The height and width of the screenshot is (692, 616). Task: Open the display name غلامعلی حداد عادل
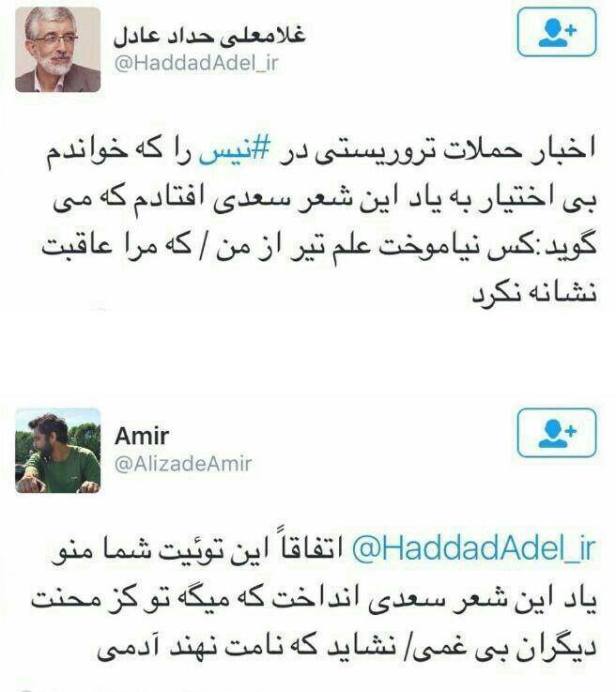[x=209, y=35]
